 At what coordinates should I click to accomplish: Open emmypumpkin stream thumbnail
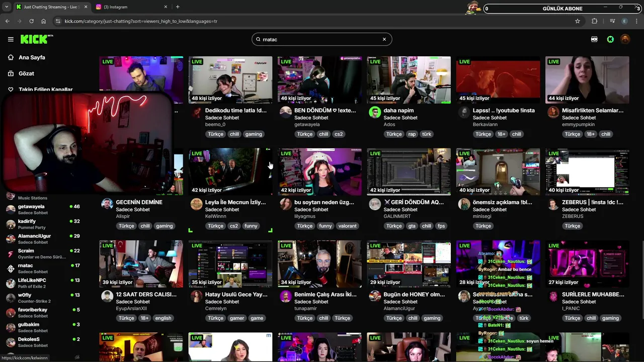click(x=587, y=80)
